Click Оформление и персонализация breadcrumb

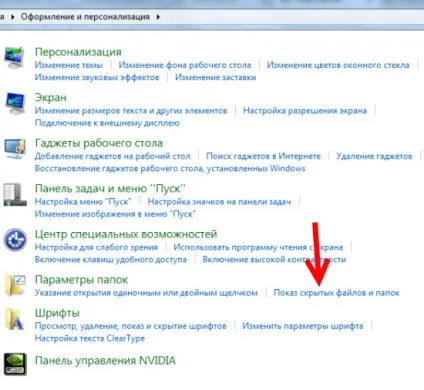pos(85,17)
